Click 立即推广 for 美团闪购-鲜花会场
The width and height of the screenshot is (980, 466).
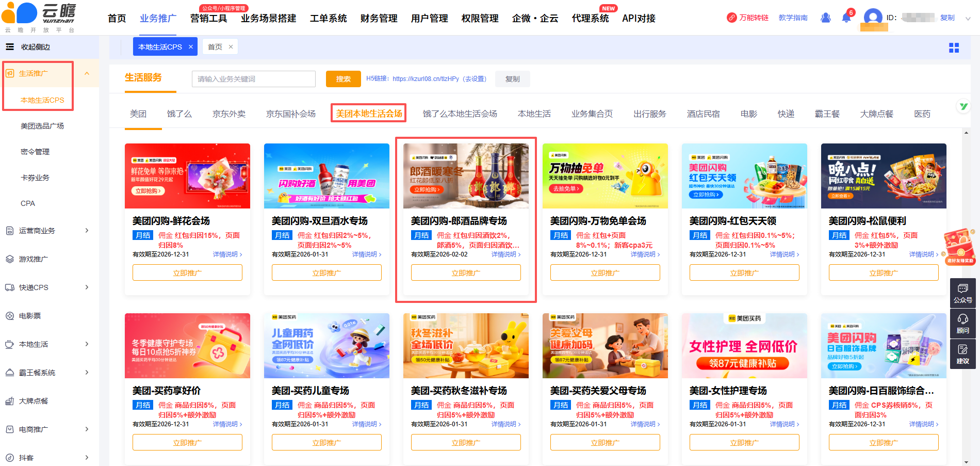point(187,272)
